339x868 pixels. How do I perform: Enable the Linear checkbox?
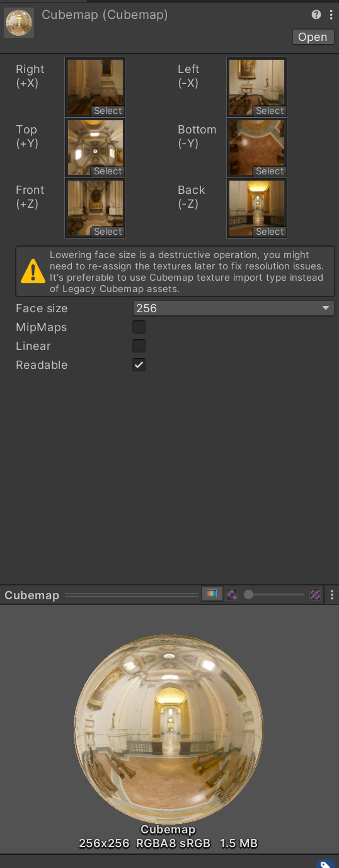(139, 346)
